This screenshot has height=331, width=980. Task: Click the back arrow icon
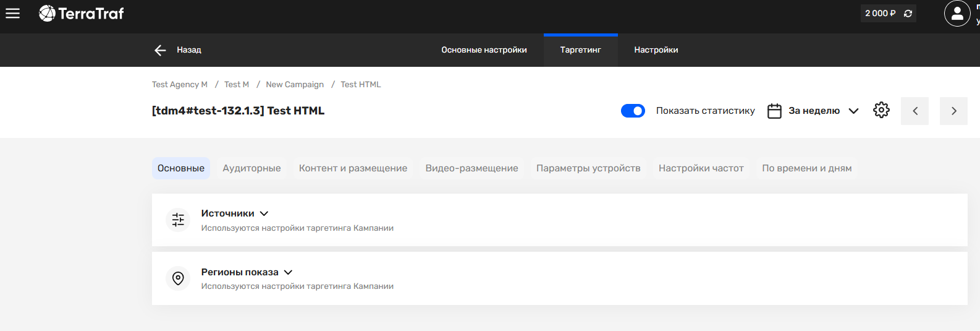160,50
